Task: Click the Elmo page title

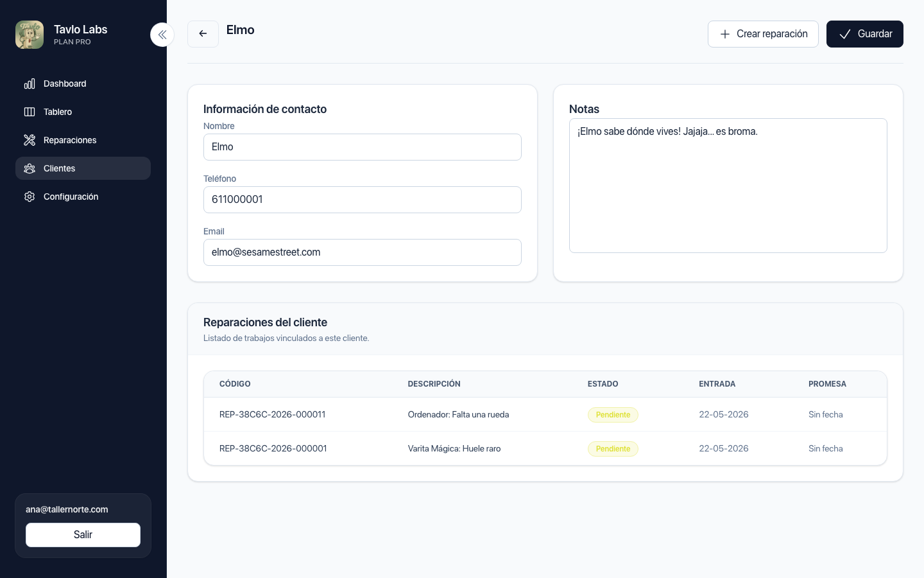Action: [241, 30]
